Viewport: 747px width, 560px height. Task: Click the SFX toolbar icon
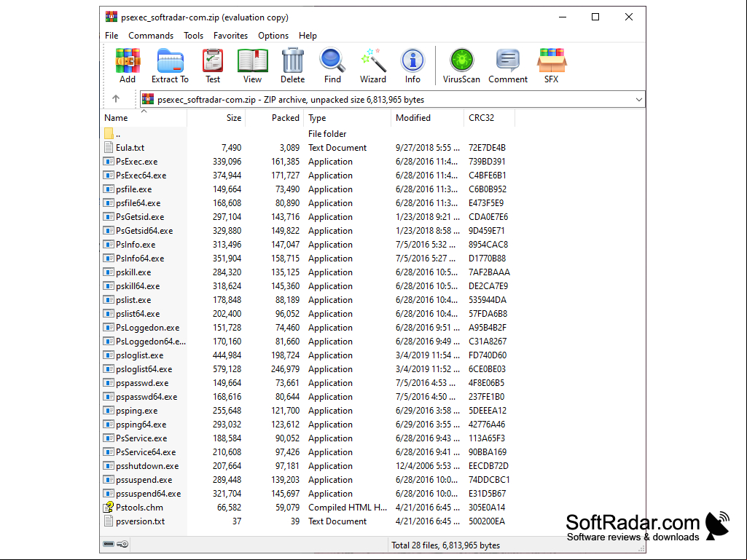(x=551, y=60)
